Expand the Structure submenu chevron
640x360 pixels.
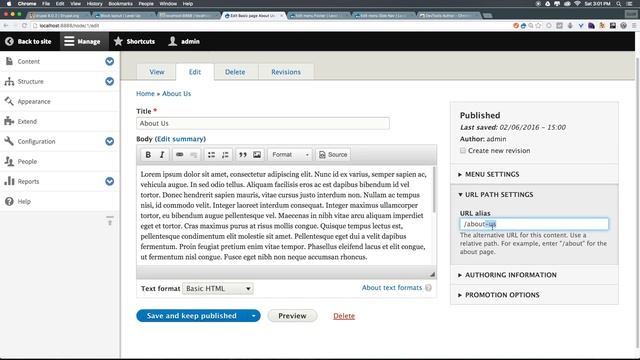(109, 81)
